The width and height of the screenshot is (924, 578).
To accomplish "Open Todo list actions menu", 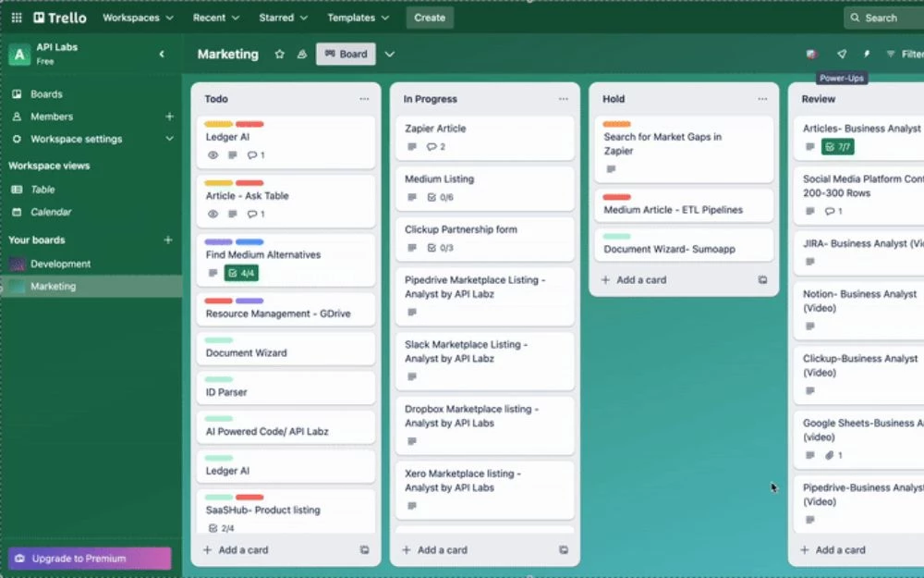I will coord(364,99).
